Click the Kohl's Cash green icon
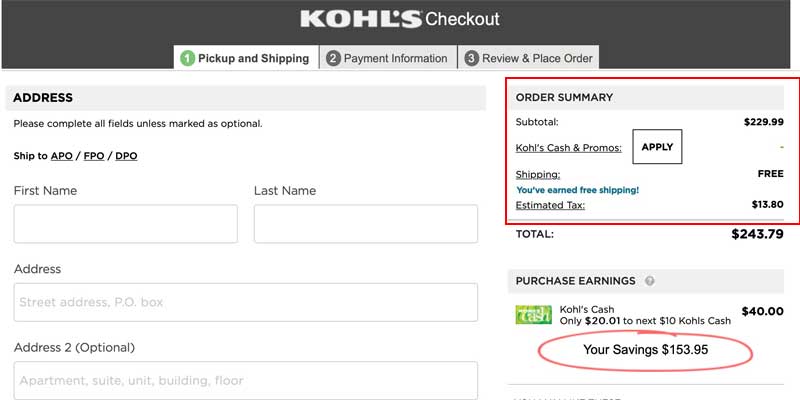Image resolution: width=800 pixels, height=400 pixels. [x=533, y=314]
